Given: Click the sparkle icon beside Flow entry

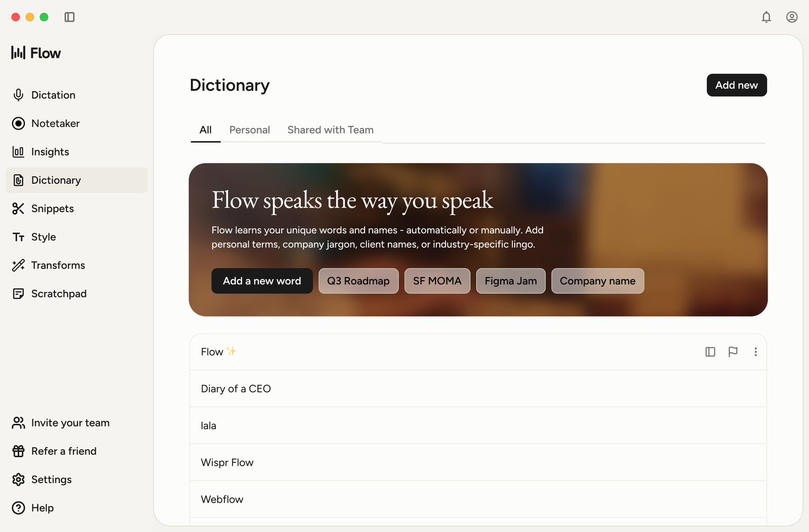Looking at the screenshot, I should point(232,351).
